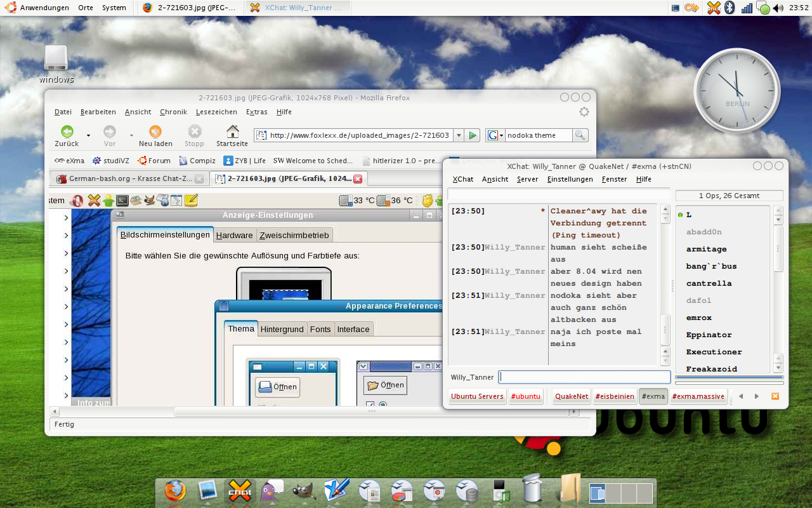
Task: Switch to #exma.massive channel tab
Action: coord(697,396)
